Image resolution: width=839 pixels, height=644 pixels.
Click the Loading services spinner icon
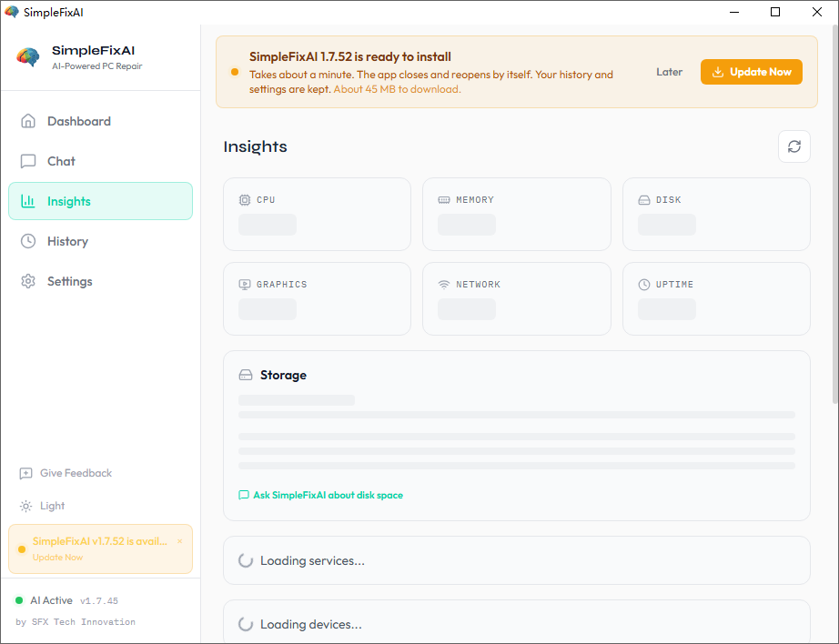point(246,560)
